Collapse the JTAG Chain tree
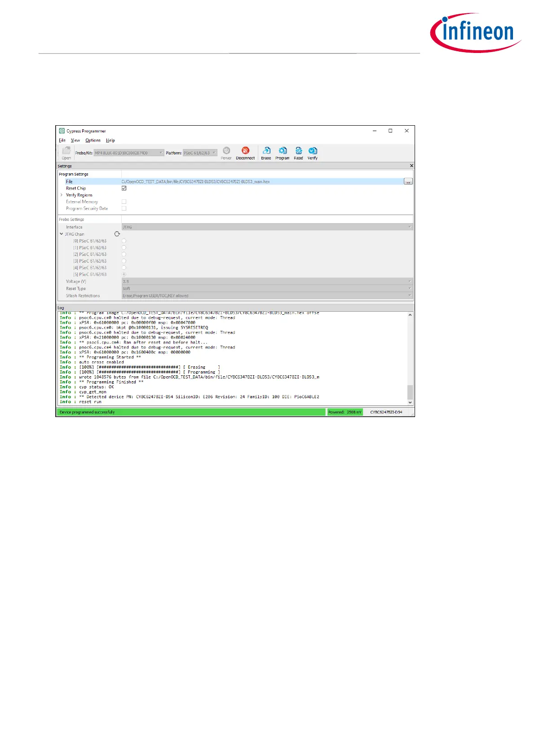Screen dimensions: 535x756 pyautogui.click(x=62, y=234)
